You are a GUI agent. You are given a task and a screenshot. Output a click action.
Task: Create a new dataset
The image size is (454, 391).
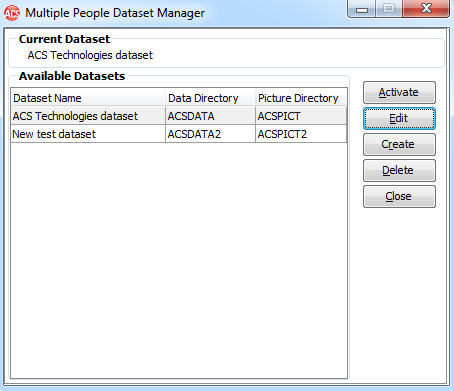click(399, 144)
